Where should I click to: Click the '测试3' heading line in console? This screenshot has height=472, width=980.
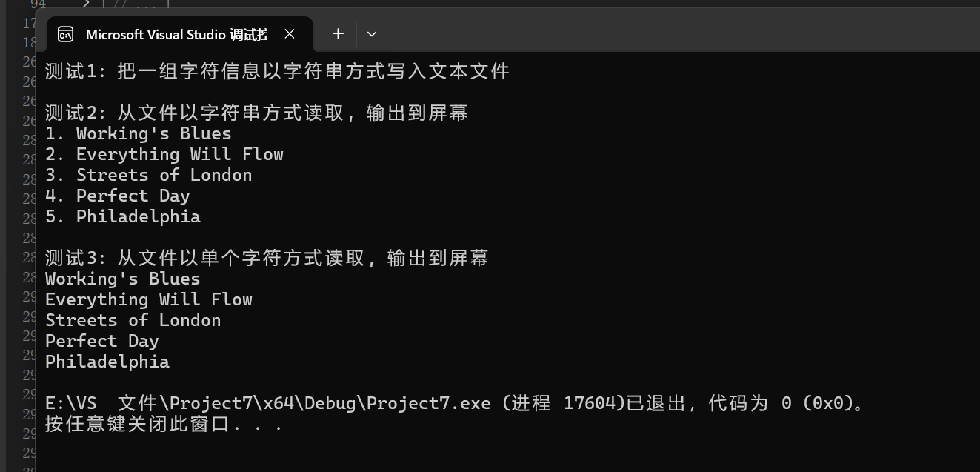pyautogui.click(x=267, y=258)
